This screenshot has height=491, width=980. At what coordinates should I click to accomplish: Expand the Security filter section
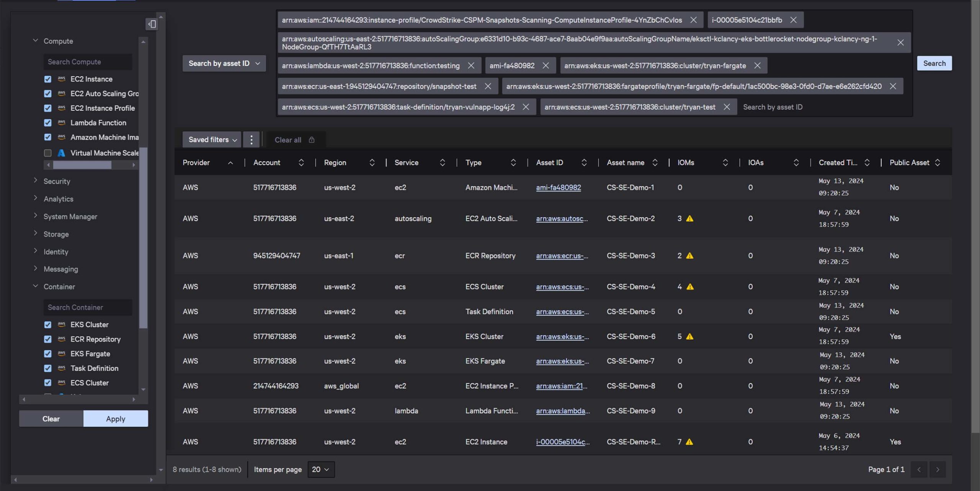(36, 180)
